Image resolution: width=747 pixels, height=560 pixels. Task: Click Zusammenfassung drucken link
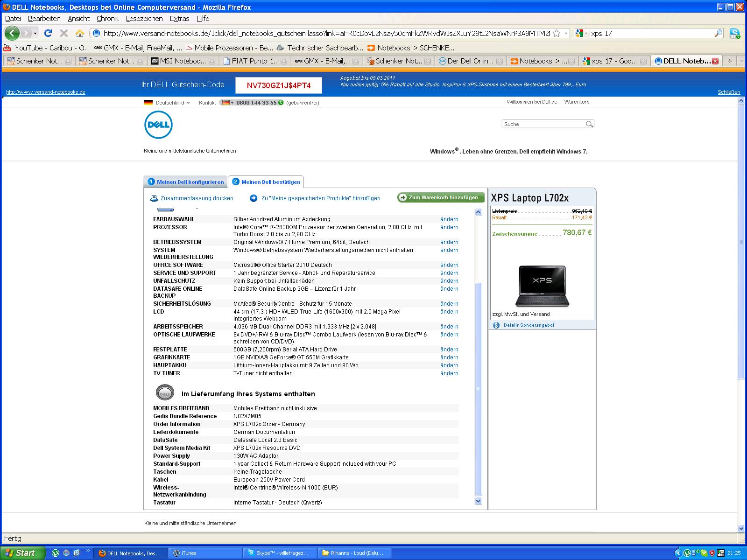(197, 198)
